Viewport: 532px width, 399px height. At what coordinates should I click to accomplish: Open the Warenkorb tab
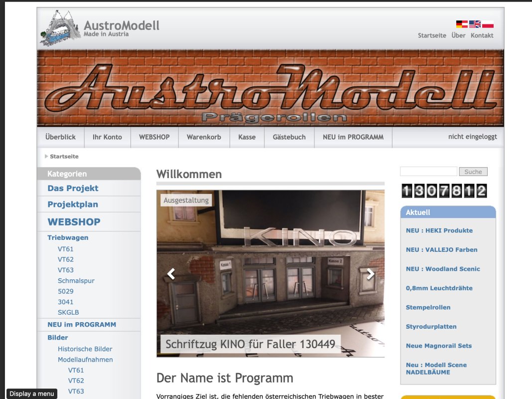point(204,137)
